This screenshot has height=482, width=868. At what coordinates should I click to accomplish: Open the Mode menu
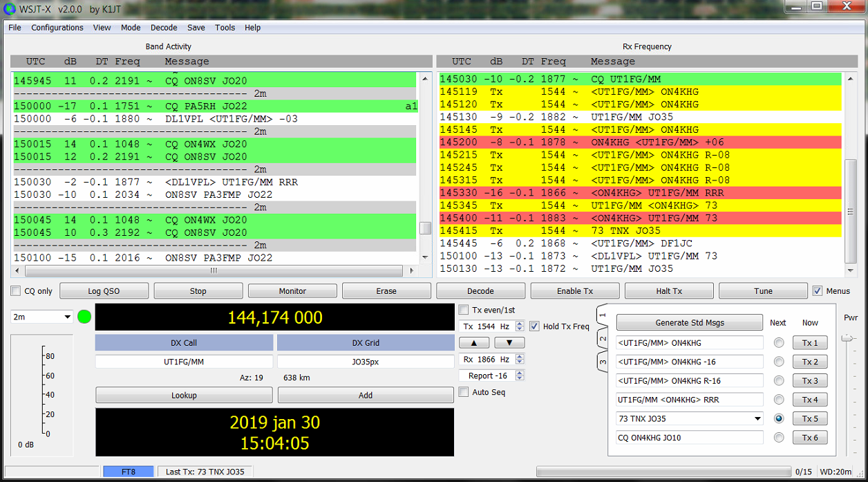[x=131, y=28]
